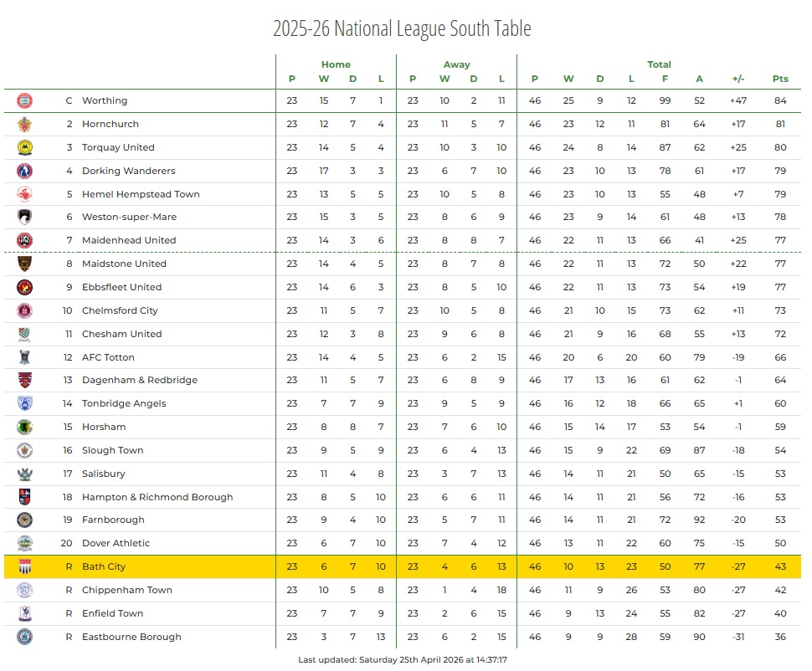Select the highlighted Bath City points value
This screenshot has height=671, width=812.
[780, 566]
